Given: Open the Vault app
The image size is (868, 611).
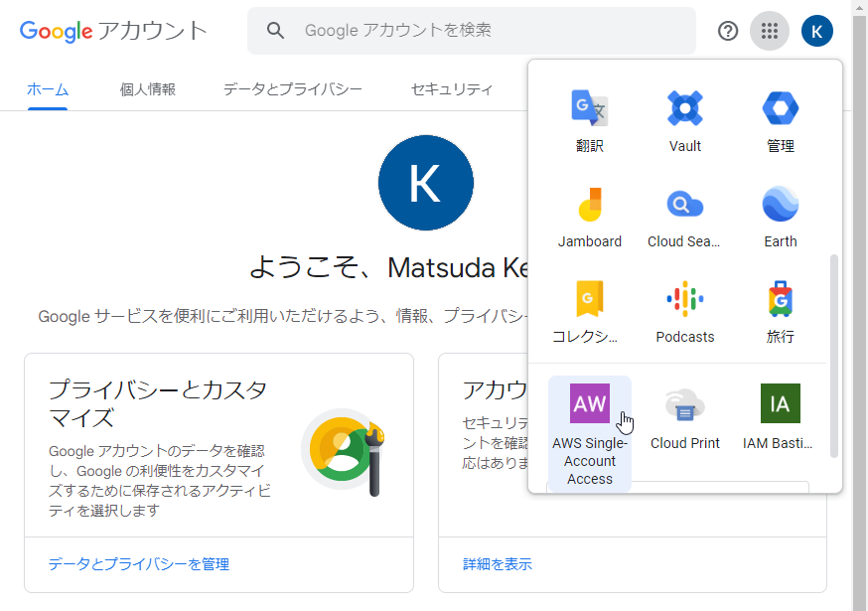Looking at the screenshot, I should [x=685, y=121].
